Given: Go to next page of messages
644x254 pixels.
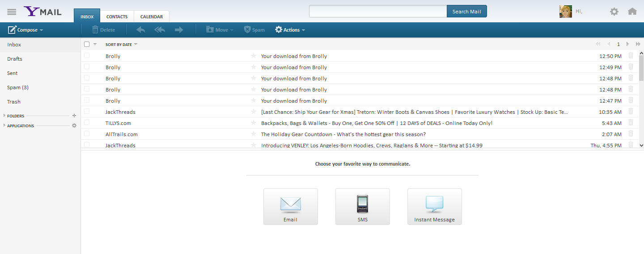Looking at the screenshot, I should [627, 44].
